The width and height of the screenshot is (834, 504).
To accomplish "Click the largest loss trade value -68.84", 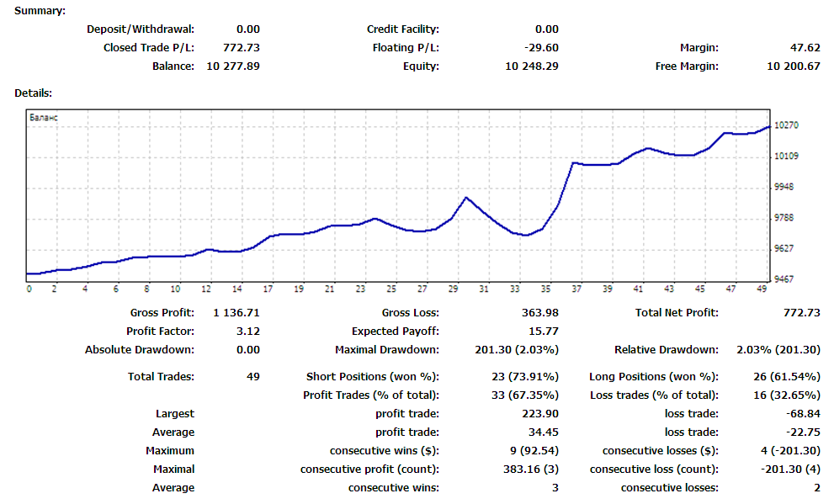I will click(803, 414).
